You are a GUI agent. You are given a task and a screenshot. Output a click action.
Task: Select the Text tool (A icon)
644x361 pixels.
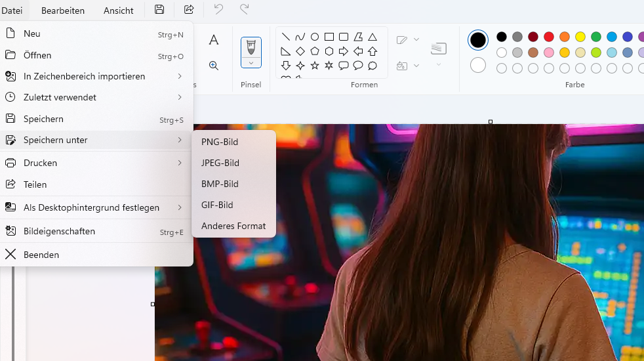pos(214,40)
